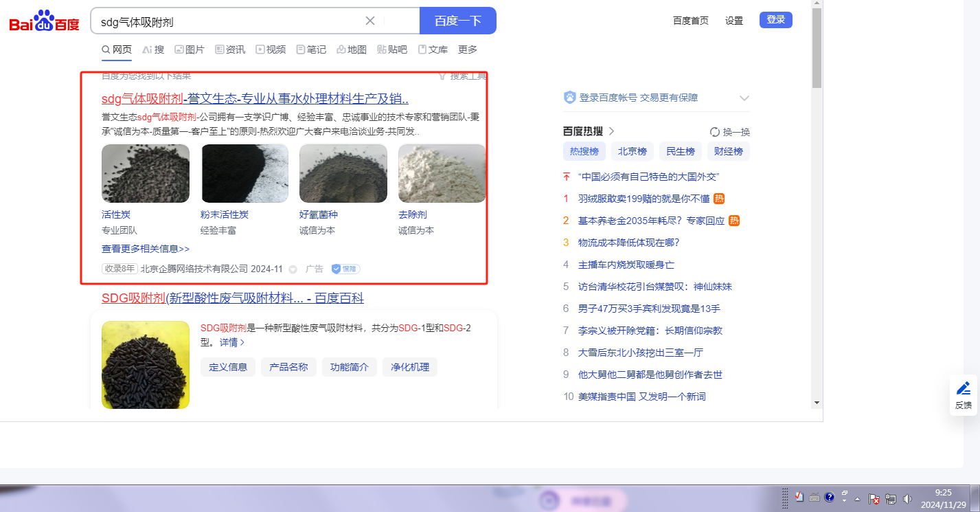Switch to the Ai搜 tab
Image resolution: width=980 pixels, height=512 pixels.
point(153,49)
